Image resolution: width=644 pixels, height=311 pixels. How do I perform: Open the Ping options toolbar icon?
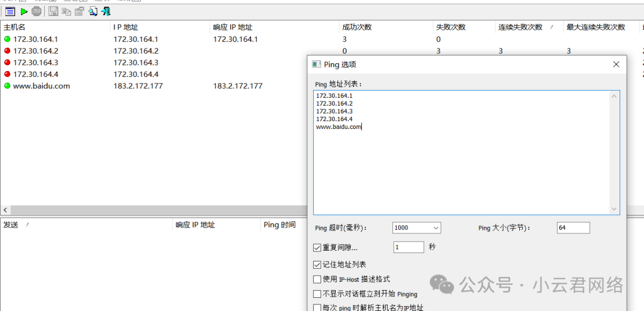10,11
